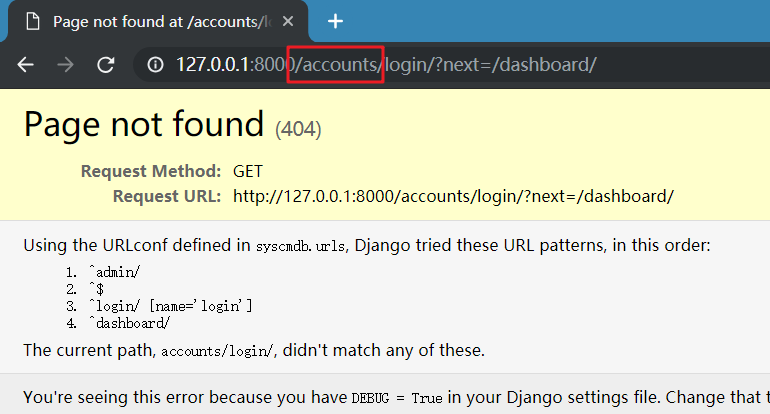This screenshot has height=414, width=770.
Task: Click the 'Request Method:' label
Action: pyautogui.click(x=151, y=171)
